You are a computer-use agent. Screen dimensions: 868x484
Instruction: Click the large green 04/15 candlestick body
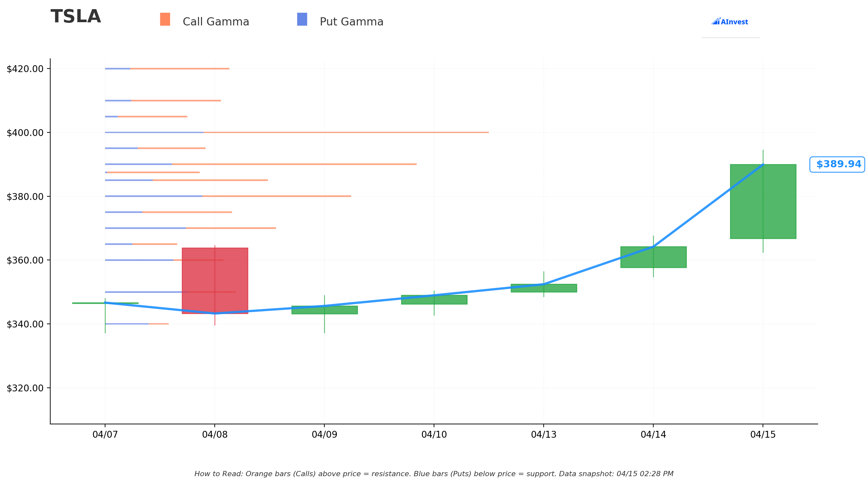pos(763,202)
